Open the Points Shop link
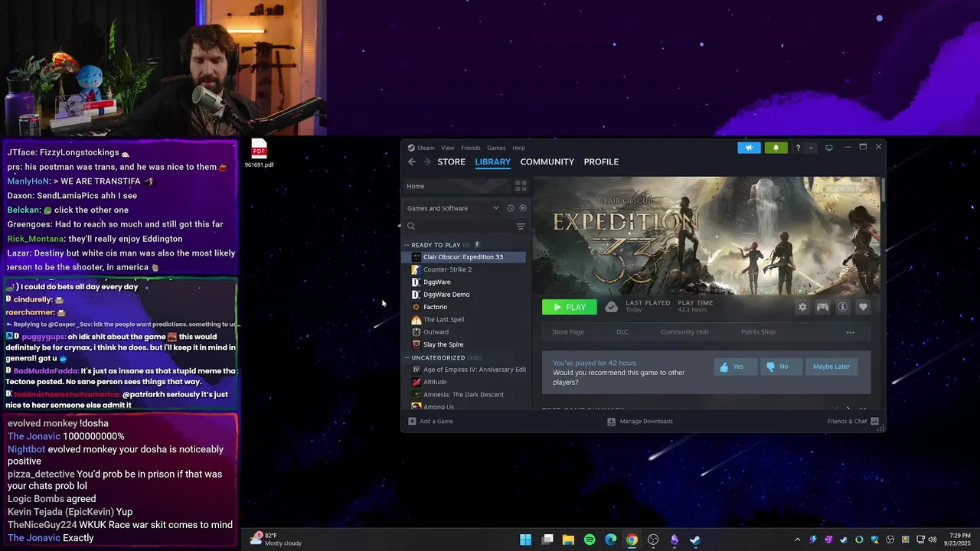 click(758, 332)
